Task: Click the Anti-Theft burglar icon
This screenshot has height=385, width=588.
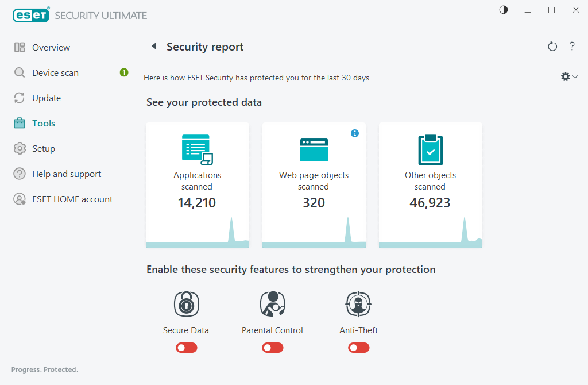Action: 358,304
